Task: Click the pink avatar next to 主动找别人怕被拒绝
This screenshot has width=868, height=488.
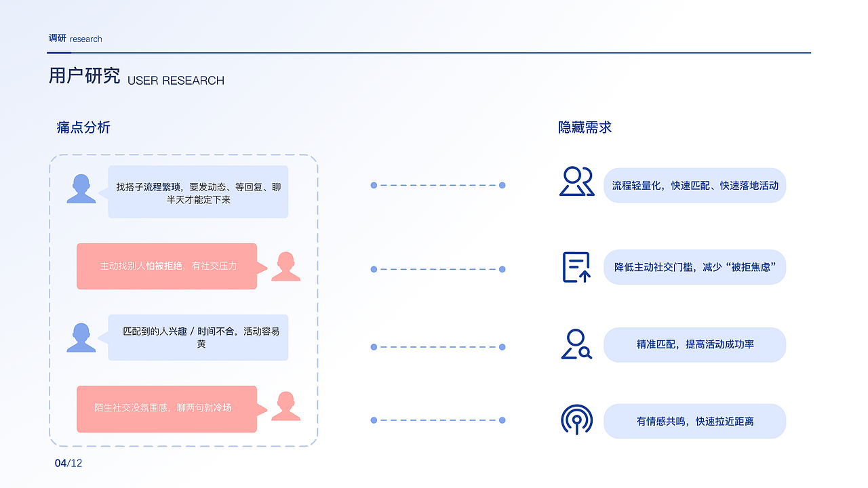Action: 285,266
